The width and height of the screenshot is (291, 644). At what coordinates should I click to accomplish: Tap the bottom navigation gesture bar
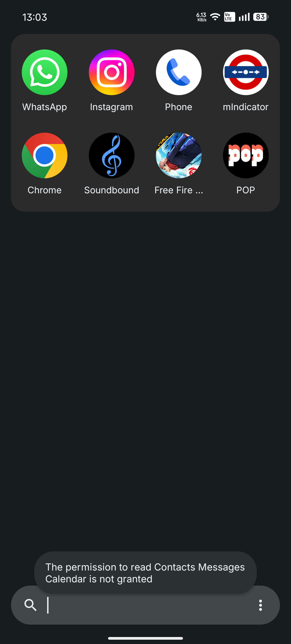point(145,638)
